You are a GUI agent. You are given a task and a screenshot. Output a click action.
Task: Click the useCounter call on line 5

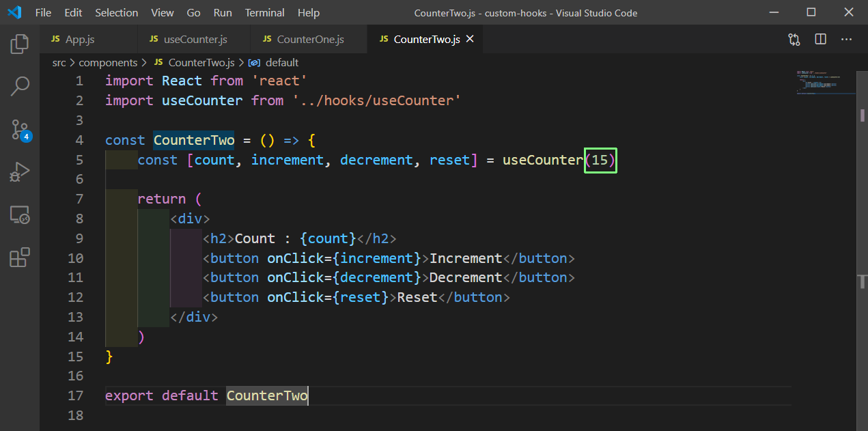(x=543, y=160)
